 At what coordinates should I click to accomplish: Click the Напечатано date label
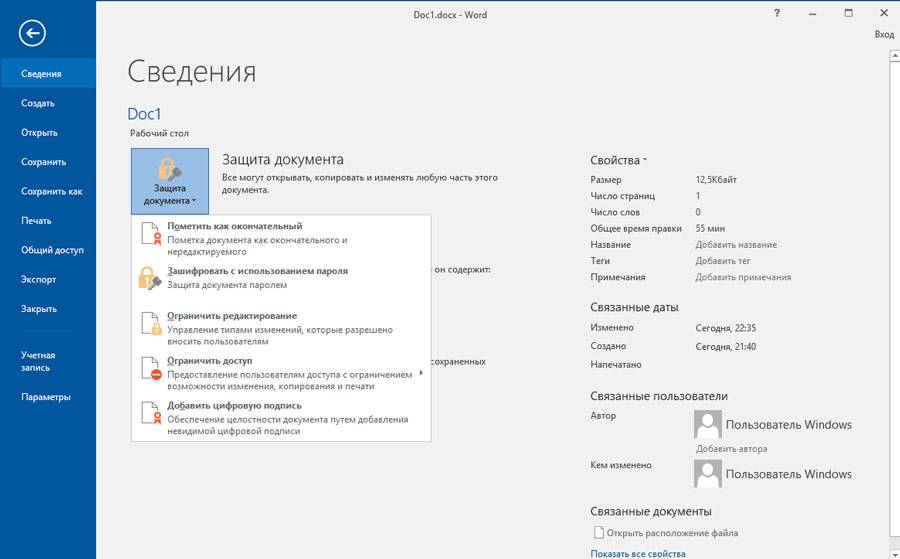point(616,364)
